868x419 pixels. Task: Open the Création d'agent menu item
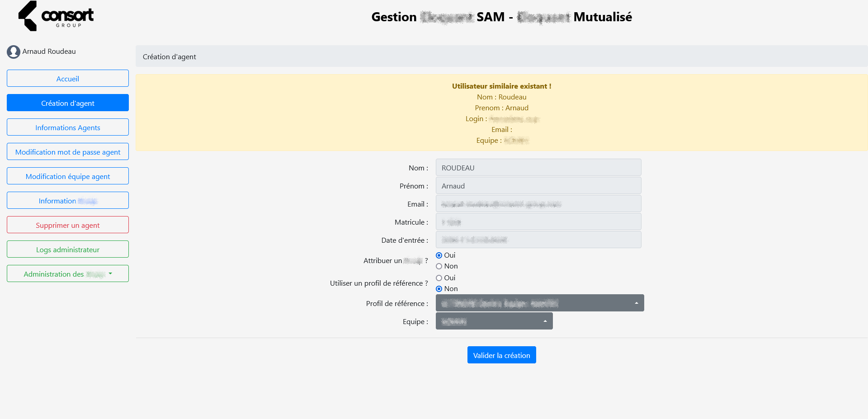point(68,103)
